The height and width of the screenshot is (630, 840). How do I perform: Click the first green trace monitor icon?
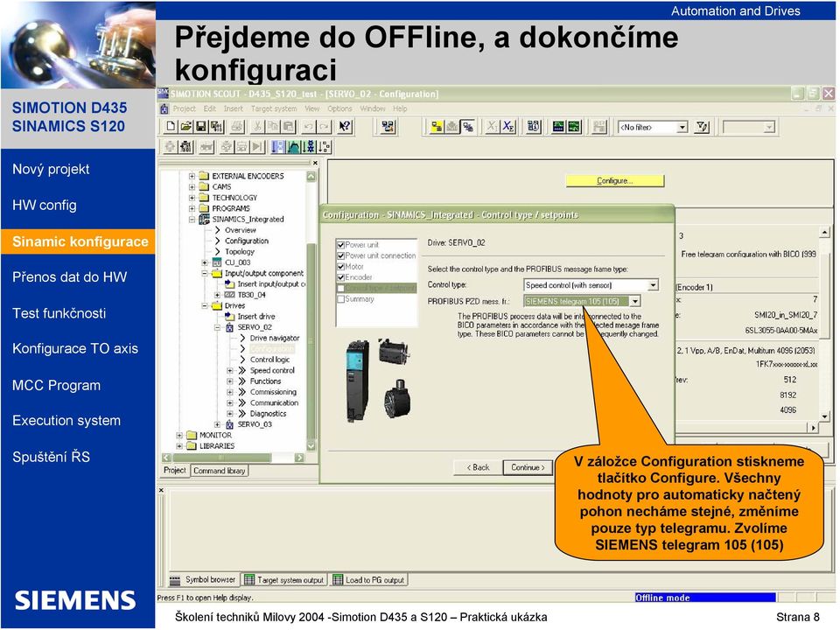pyautogui.click(x=559, y=127)
